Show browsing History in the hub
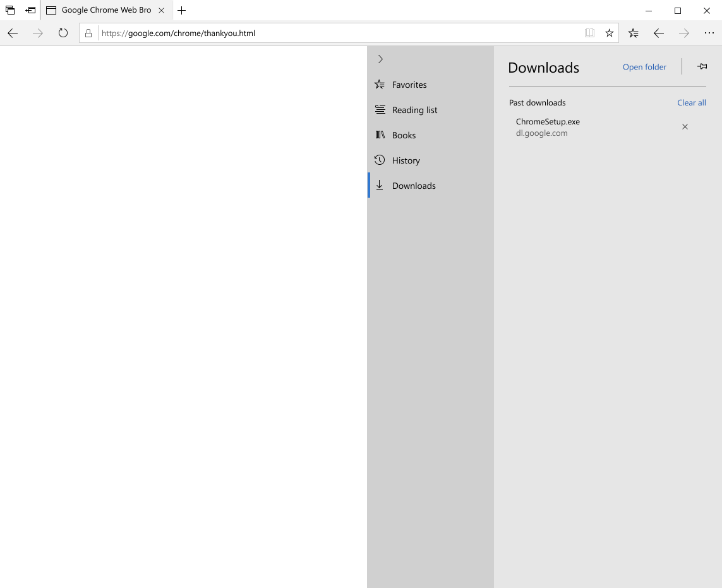Viewport: 722px width, 588px height. [x=405, y=160]
